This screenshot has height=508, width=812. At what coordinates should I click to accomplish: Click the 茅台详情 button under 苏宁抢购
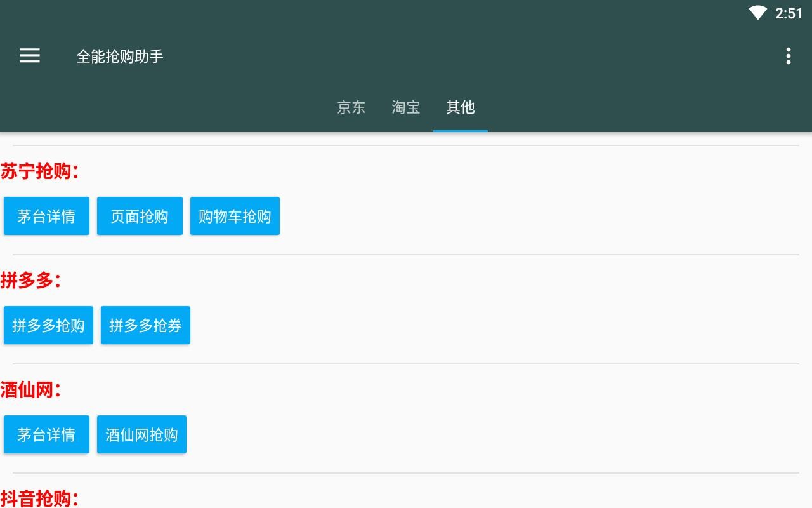[x=46, y=216]
